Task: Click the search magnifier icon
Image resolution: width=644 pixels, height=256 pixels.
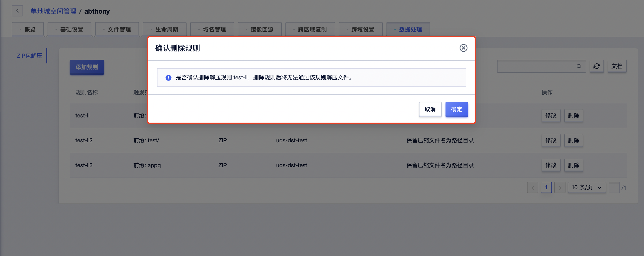Action: pyautogui.click(x=579, y=66)
